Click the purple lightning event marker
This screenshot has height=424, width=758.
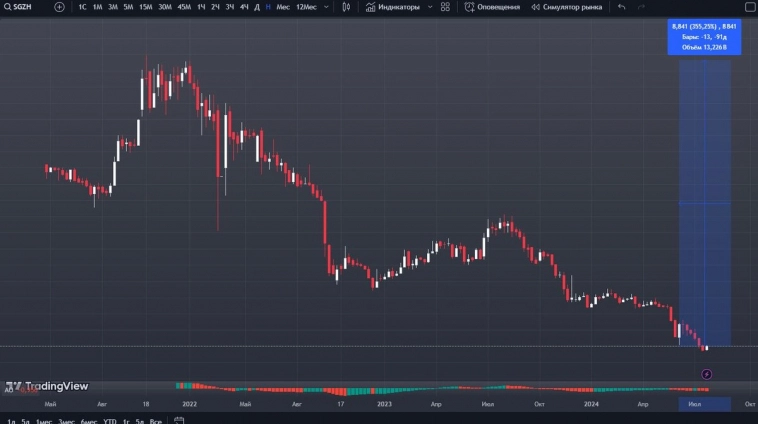point(706,374)
